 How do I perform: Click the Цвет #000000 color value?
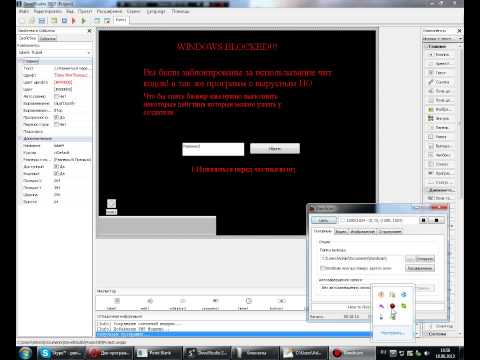63,89
